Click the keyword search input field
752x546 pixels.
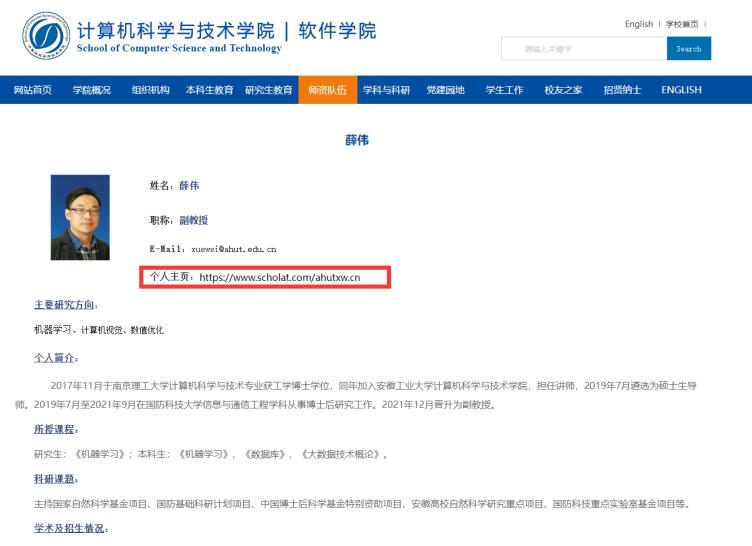point(583,49)
